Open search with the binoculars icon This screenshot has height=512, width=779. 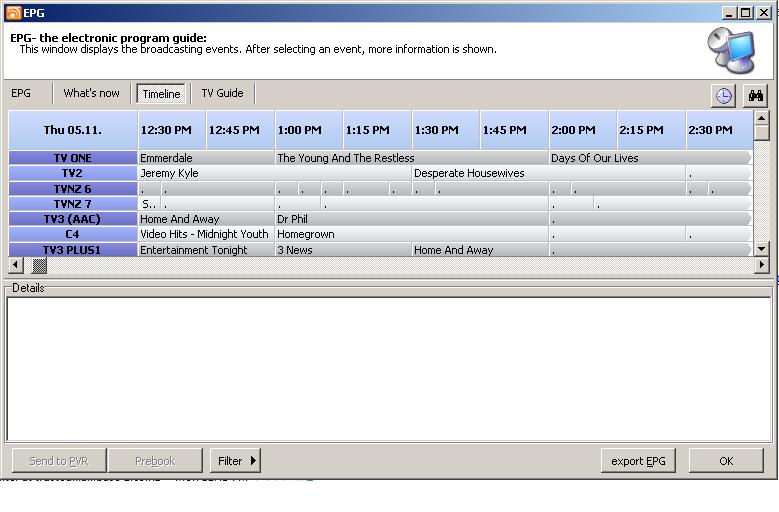(756, 95)
